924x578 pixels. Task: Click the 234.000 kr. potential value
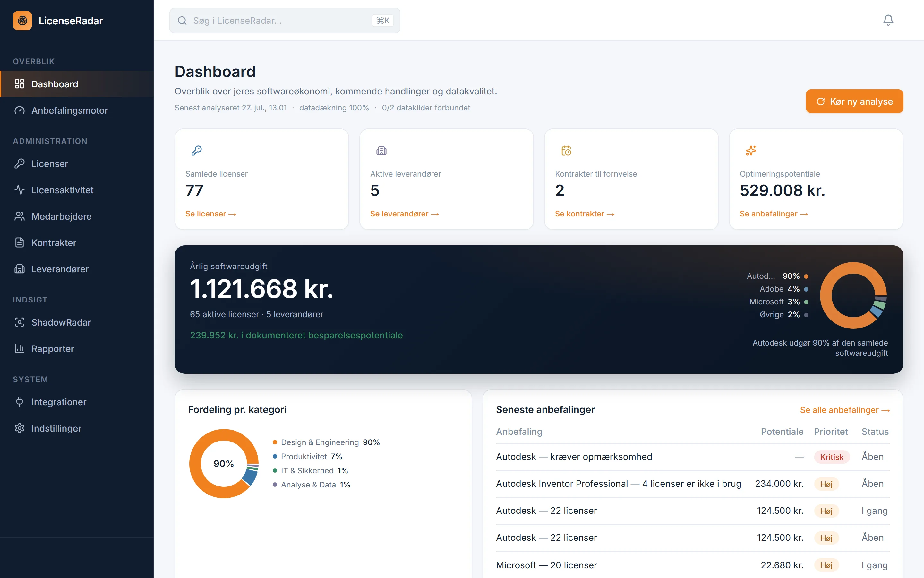[x=779, y=484]
